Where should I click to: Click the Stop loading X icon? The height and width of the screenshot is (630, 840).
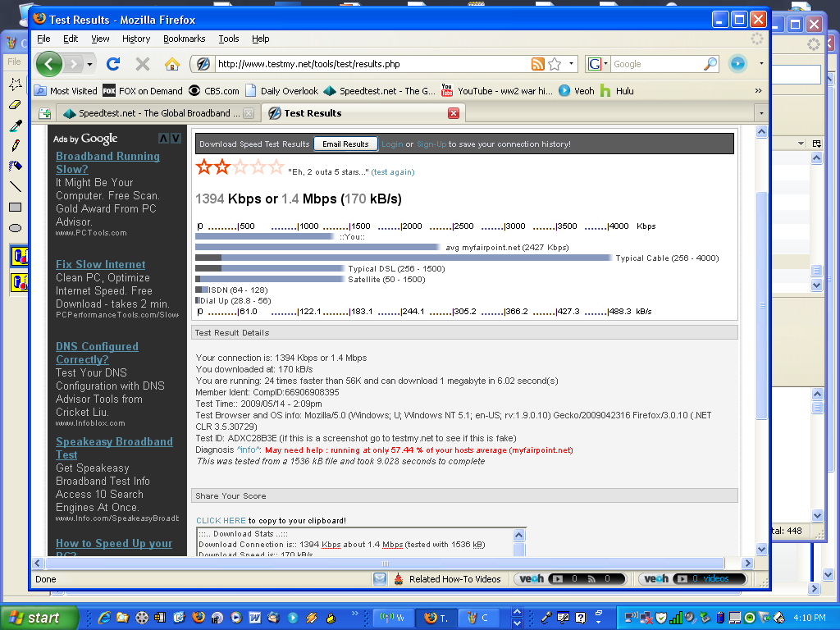[143, 64]
